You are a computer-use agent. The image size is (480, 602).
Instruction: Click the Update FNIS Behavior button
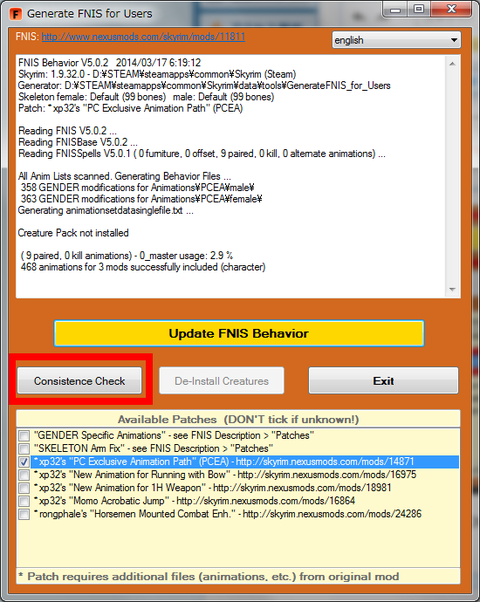click(239, 333)
